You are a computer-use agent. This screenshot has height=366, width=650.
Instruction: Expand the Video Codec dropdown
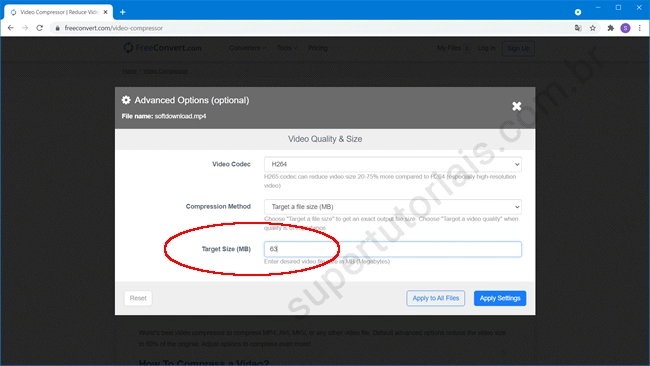pos(393,164)
